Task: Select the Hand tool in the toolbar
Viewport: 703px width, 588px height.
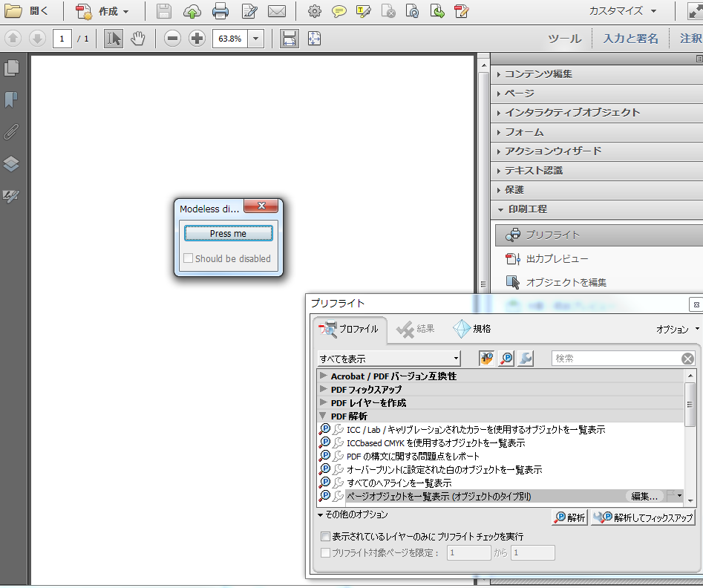Action: point(138,39)
